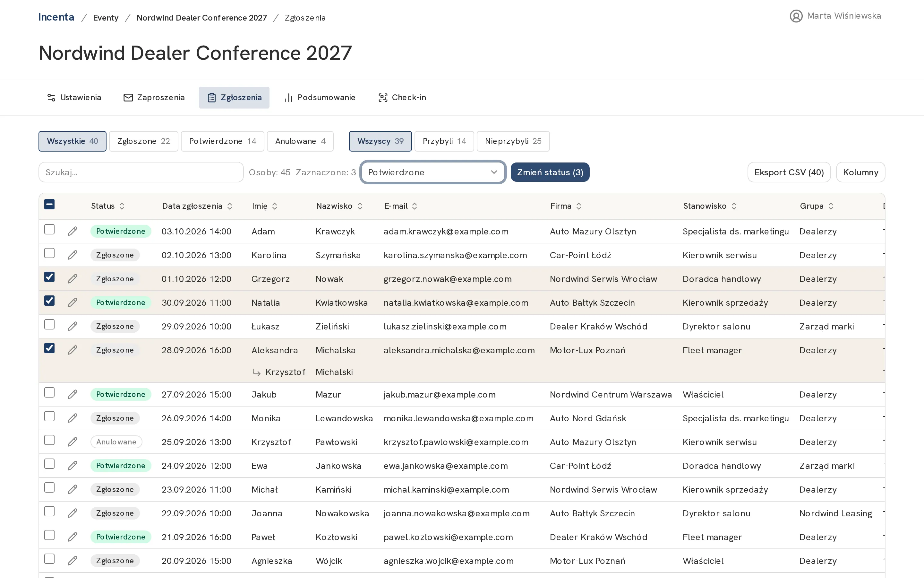Click pencil icon for Monika Lewandowska

[x=73, y=418]
